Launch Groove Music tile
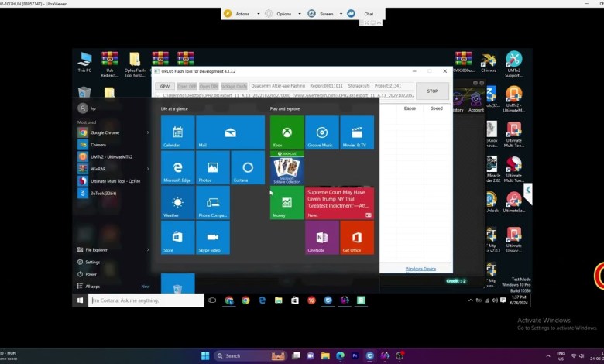 pyautogui.click(x=321, y=132)
